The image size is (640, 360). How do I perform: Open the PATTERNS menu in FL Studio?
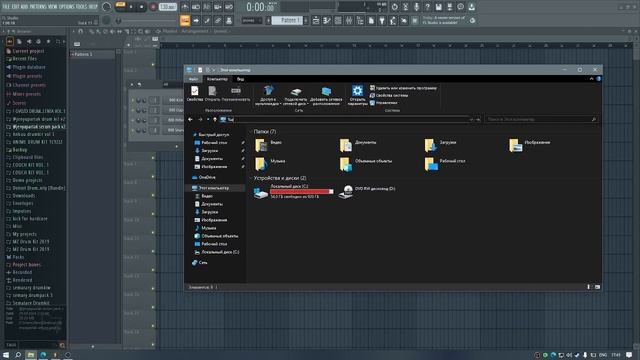point(39,7)
